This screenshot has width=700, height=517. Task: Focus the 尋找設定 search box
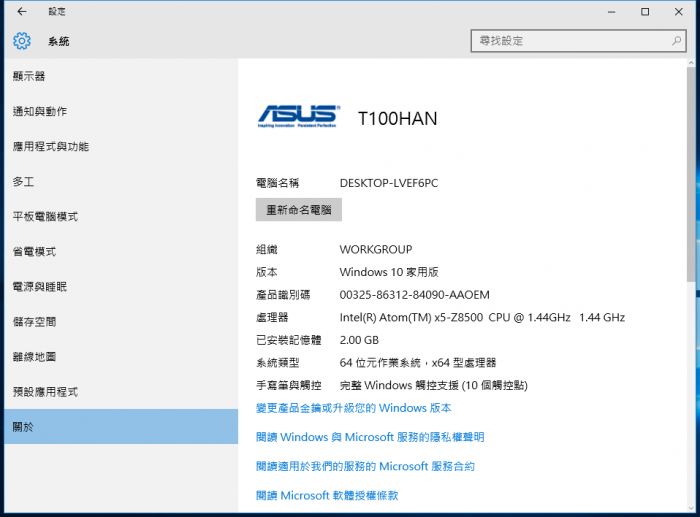(x=578, y=41)
